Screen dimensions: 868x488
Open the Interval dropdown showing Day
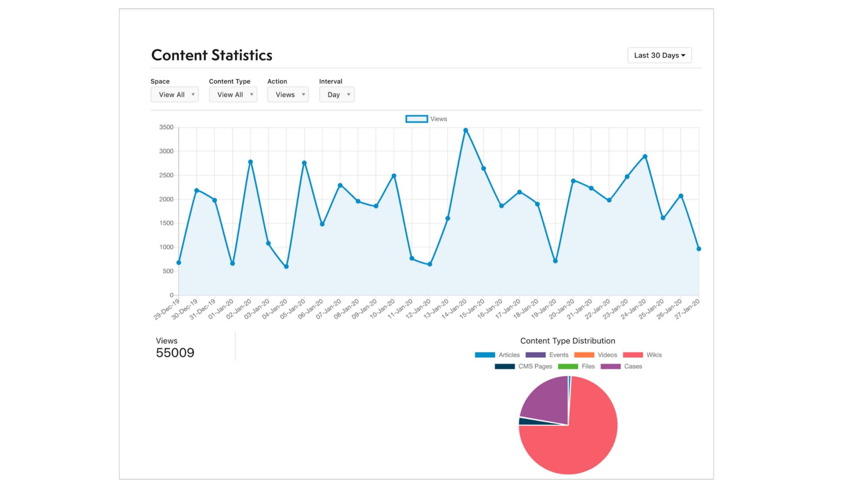click(x=336, y=94)
